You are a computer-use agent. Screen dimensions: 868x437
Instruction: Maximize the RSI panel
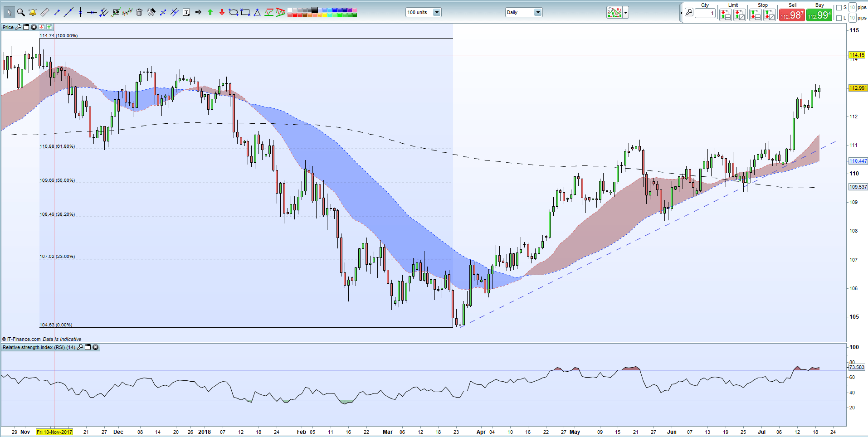tap(88, 347)
